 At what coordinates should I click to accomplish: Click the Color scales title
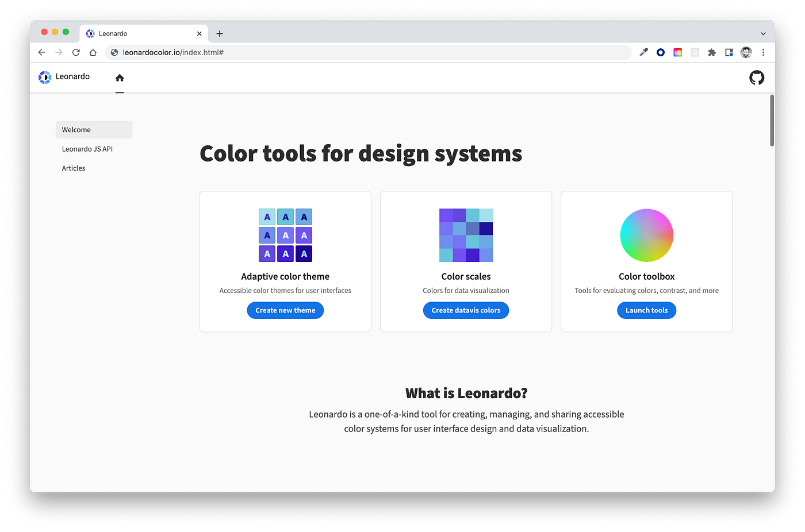coord(466,276)
